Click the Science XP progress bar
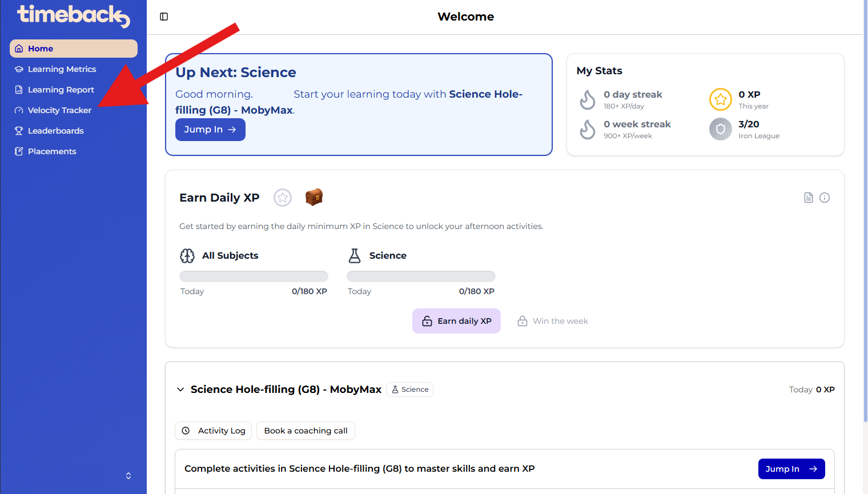 tap(421, 276)
